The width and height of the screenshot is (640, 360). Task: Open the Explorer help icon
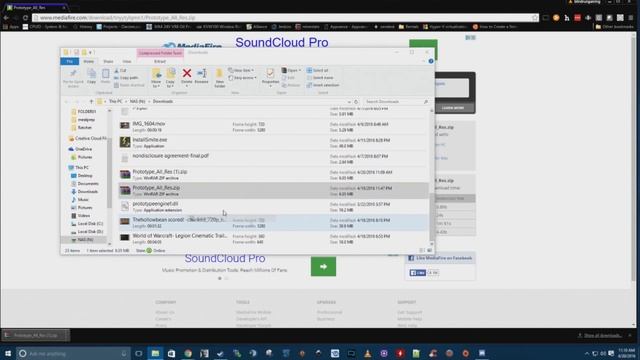click(x=431, y=61)
